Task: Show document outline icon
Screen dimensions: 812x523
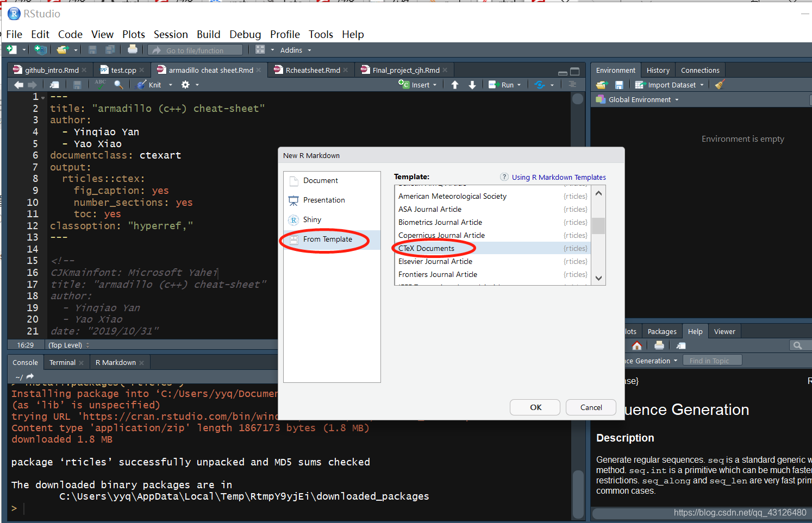Action: (x=572, y=84)
